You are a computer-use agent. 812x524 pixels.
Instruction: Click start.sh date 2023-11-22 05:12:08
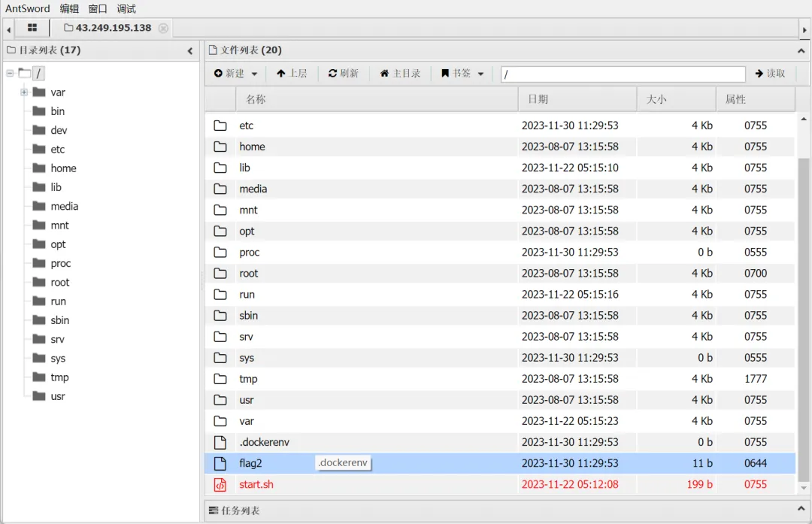point(570,485)
